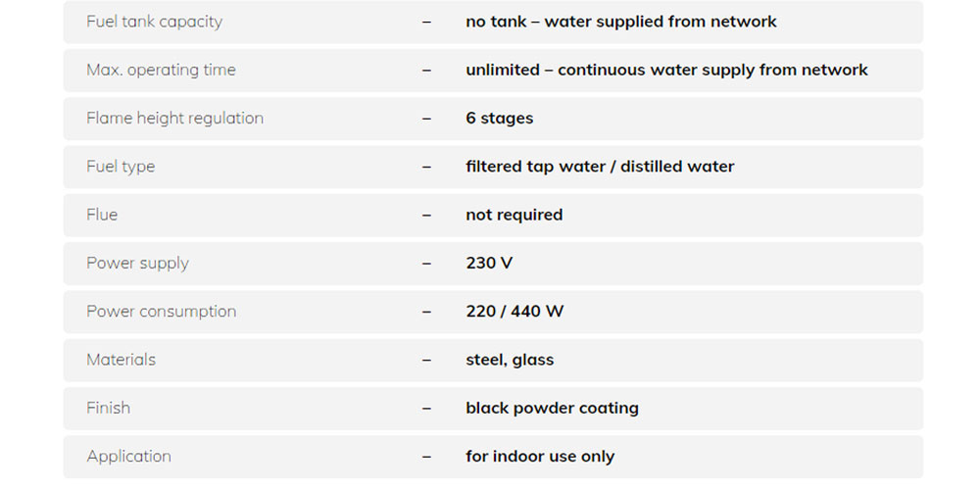Click the "Power supply" label
Screen dimensions: 980x490
click(137, 263)
